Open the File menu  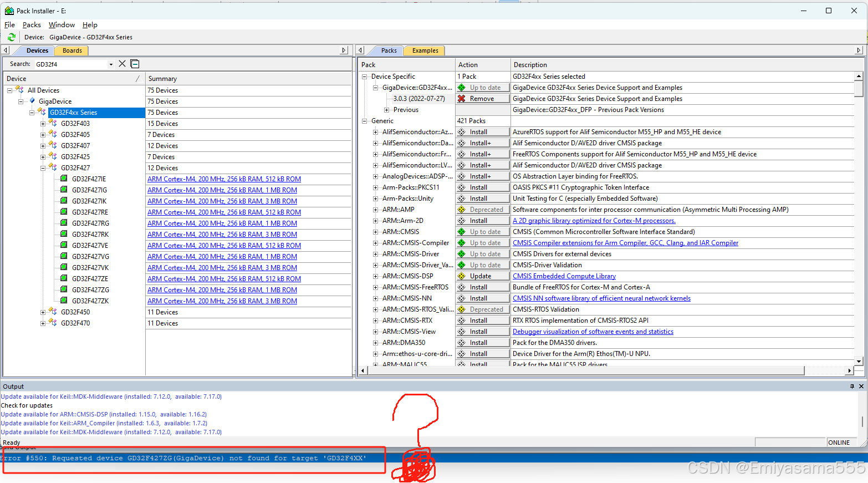(x=9, y=25)
